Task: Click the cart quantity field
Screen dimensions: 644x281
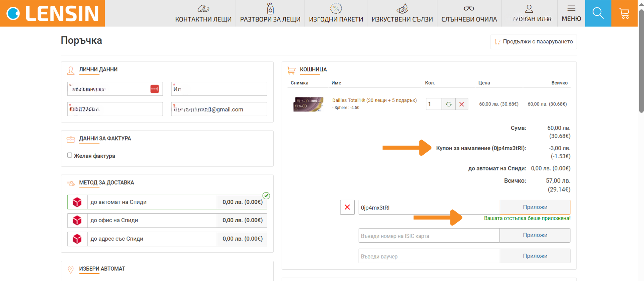Action: click(433, 104)
